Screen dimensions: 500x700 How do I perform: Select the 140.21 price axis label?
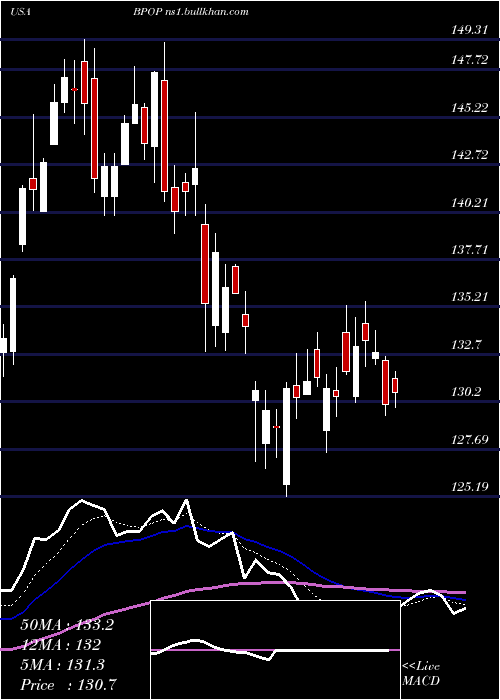coord(470,203)
